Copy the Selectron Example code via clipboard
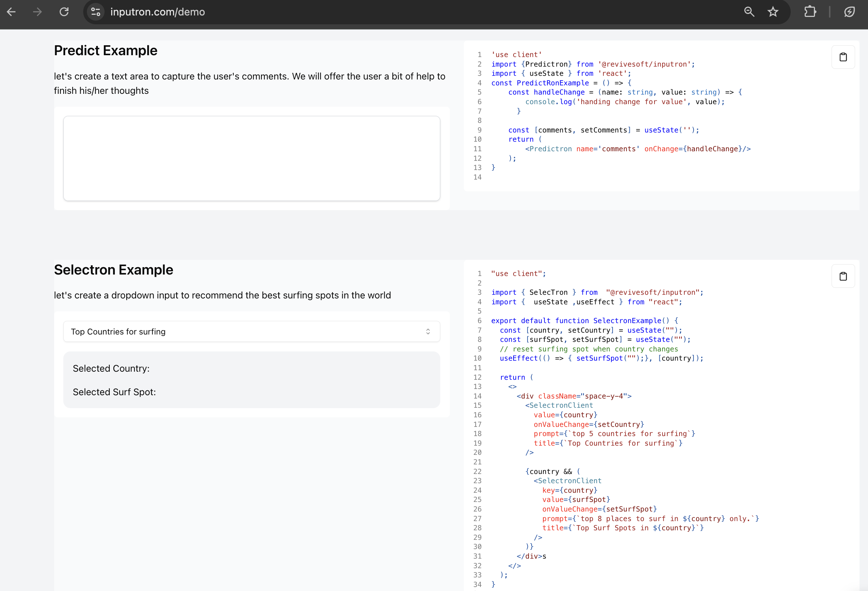The height and width of the screenshot is (591, 868). (843, 276)
